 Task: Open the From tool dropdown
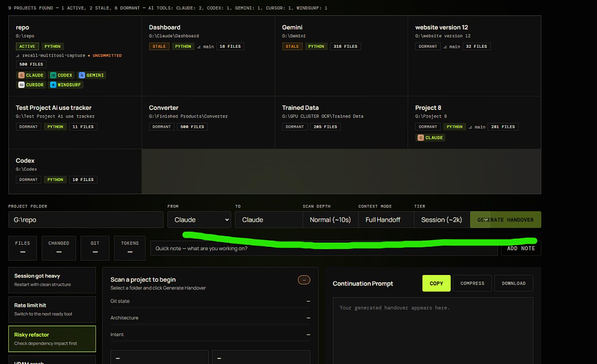(x=199, y=220)
